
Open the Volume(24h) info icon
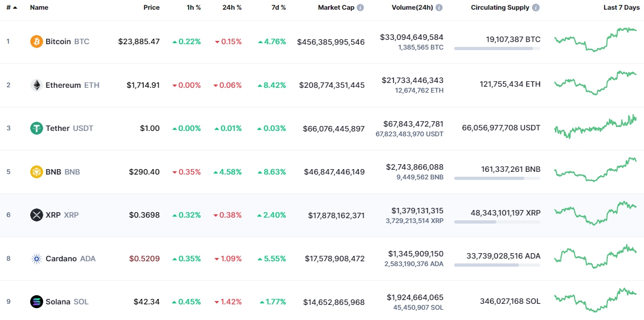439,8
